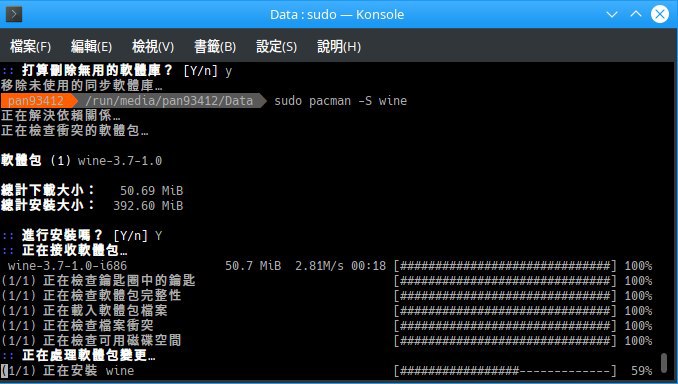Click the wine-3.7-1.0-i686 download progress bar
The height and width of the screenshot is (384, 678).
click(505, 266)
